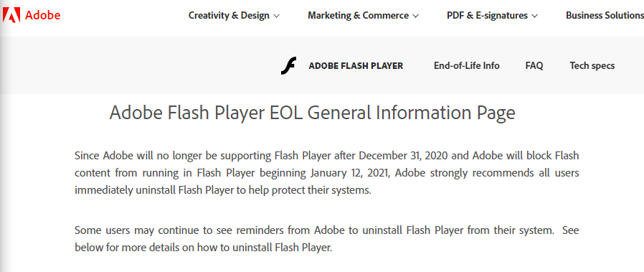Click the EOL General Information Page heading
This screenshot has width=644, height=272.
pos(312,113)
